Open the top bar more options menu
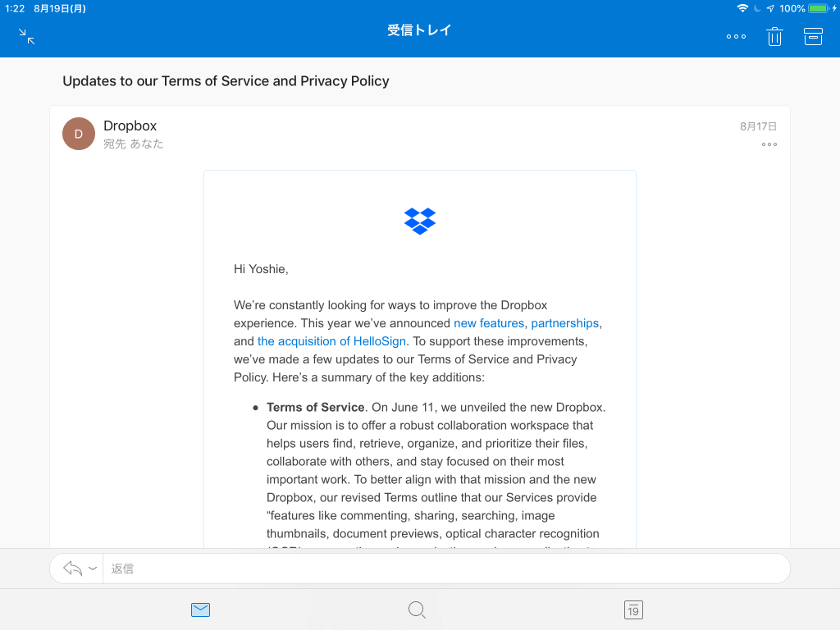The width and height of the screenshot is (840, 630). point(736,36)
